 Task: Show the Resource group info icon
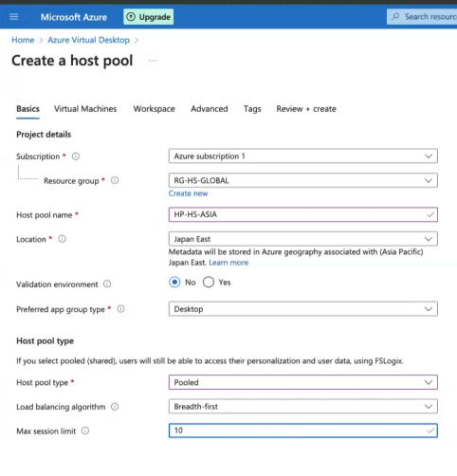[115, 180]
